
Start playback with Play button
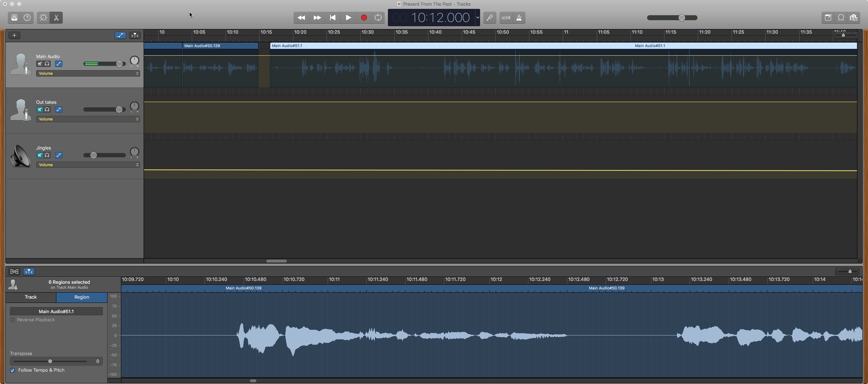click(348, 18)
